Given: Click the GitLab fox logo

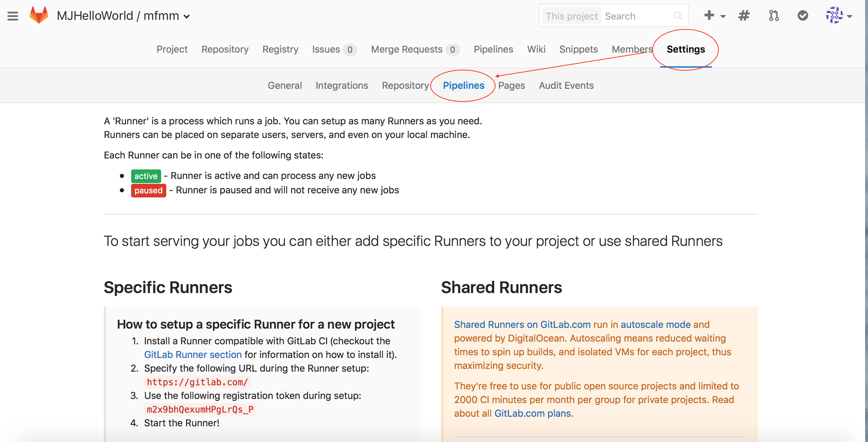Looking at the screenshot, I should 39,15.
